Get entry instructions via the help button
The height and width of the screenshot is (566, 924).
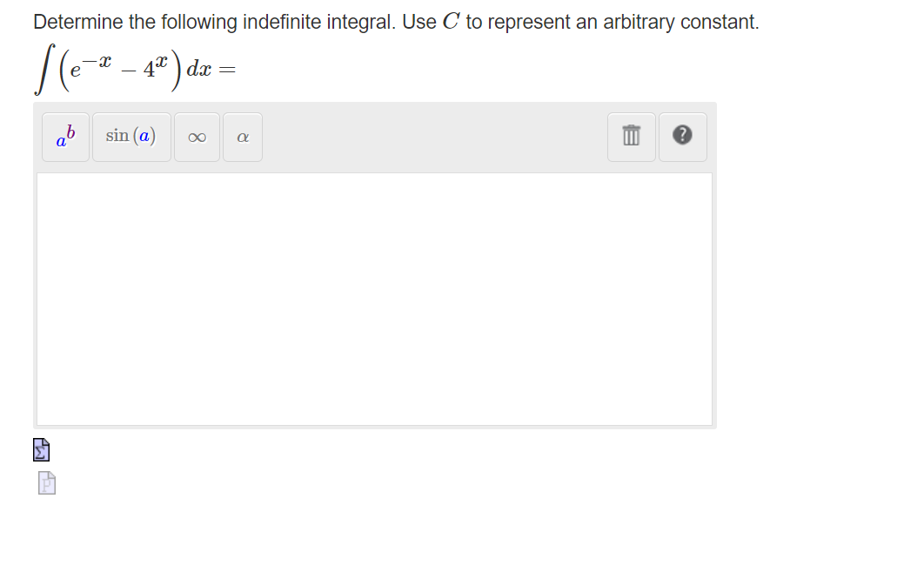pos(682,137)
